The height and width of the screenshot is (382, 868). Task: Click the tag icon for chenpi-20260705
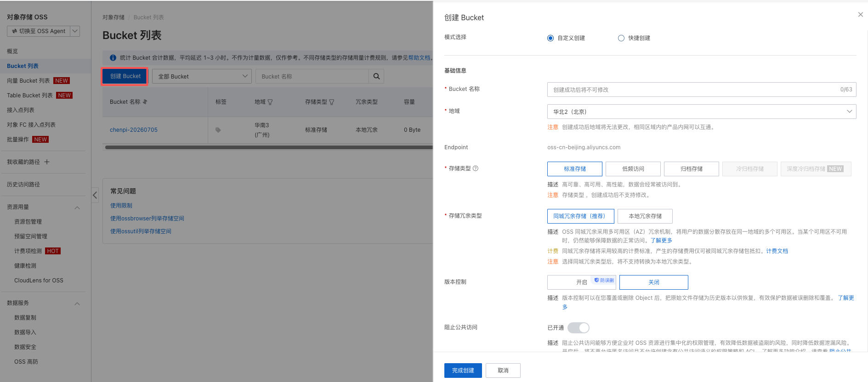tap(218, 130)
